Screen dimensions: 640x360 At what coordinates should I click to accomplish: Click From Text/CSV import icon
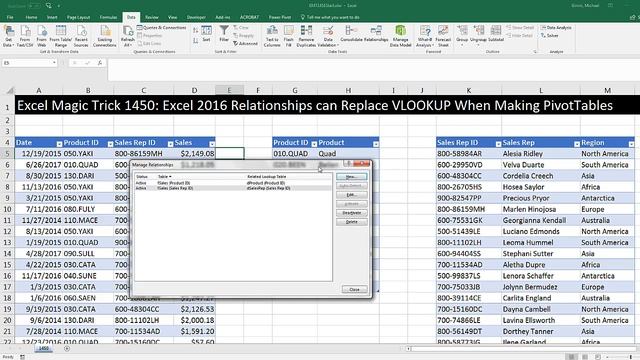25,36
